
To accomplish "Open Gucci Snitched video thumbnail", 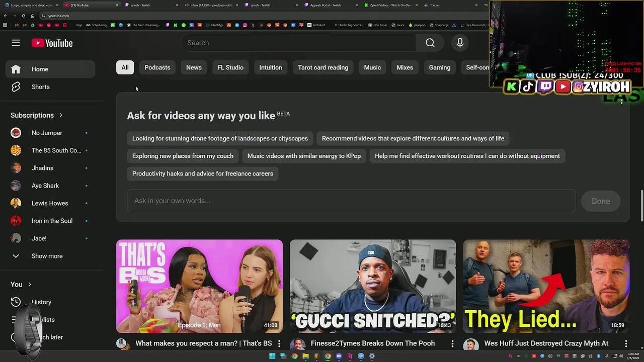I will click(373, 286).
